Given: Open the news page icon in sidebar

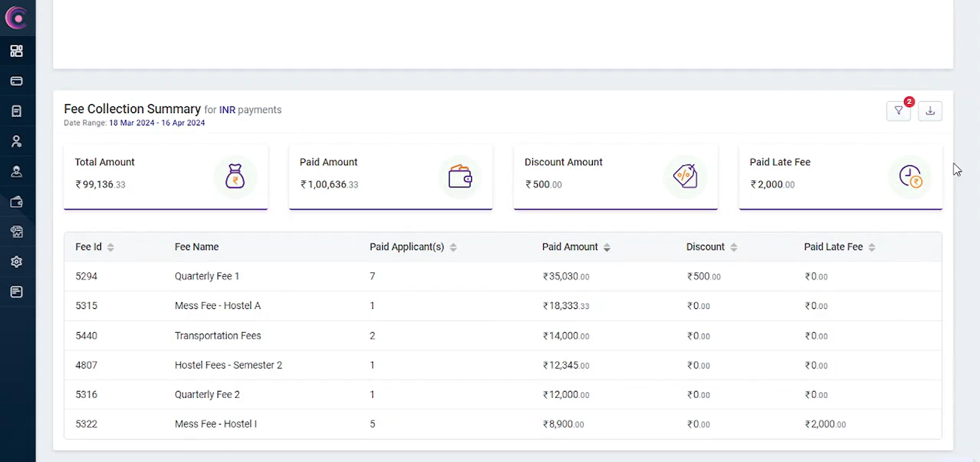Looking at the screenshot, I should pyautogui.click(x=17, y=292).
